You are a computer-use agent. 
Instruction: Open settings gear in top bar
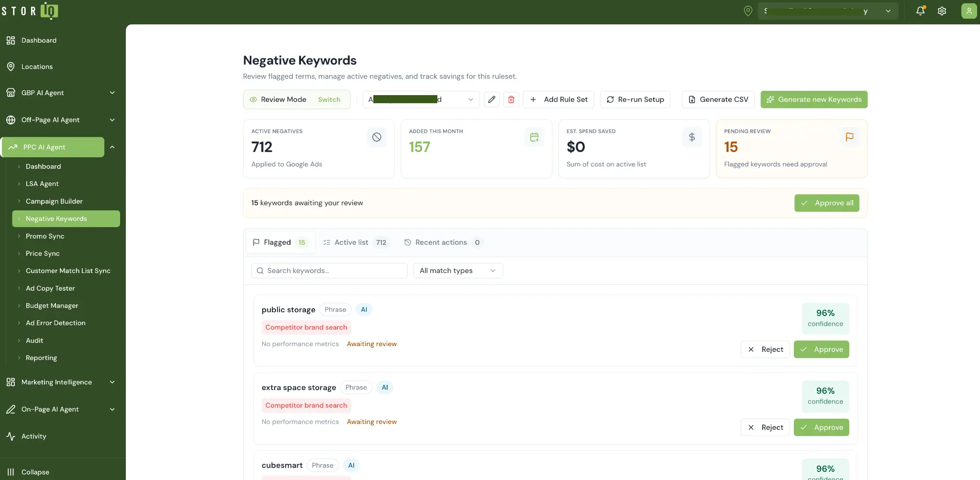click(x=942, y=11)
